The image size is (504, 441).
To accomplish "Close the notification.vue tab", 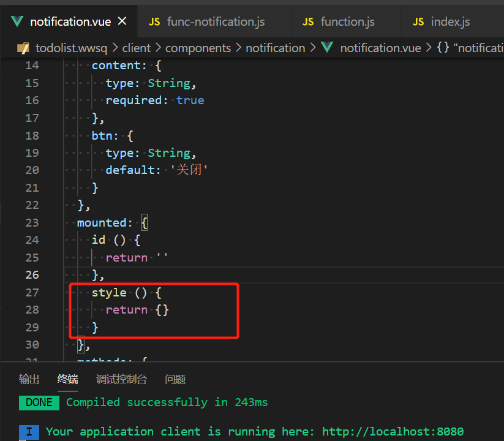I will click(122, 21).
